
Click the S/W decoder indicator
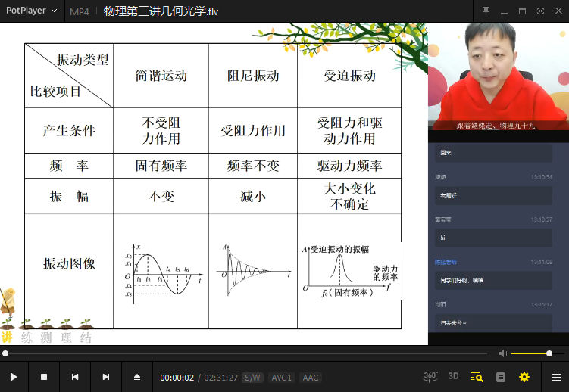252,378
